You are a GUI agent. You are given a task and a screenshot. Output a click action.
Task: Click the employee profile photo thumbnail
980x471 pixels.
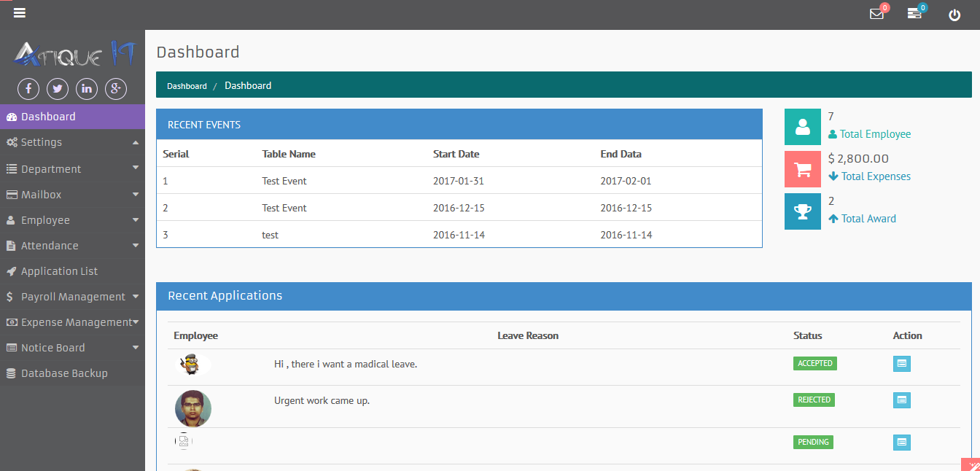click(192, 408)
